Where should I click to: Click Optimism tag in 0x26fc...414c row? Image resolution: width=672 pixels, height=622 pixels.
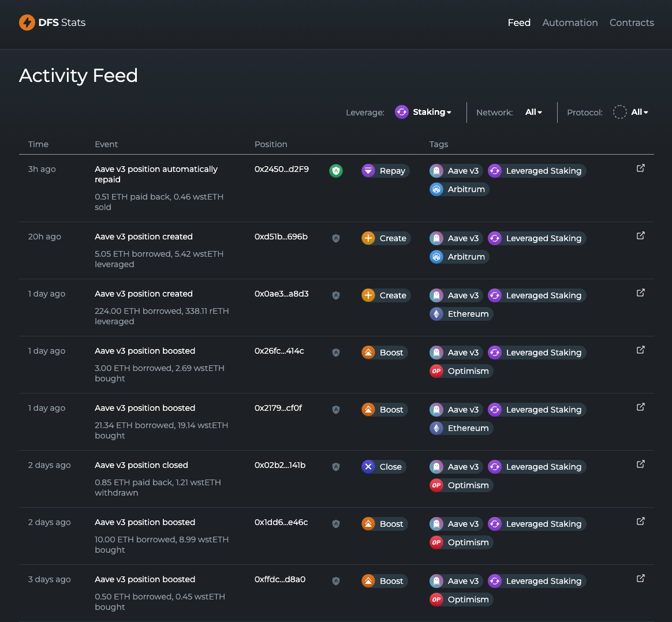[461, 371]
